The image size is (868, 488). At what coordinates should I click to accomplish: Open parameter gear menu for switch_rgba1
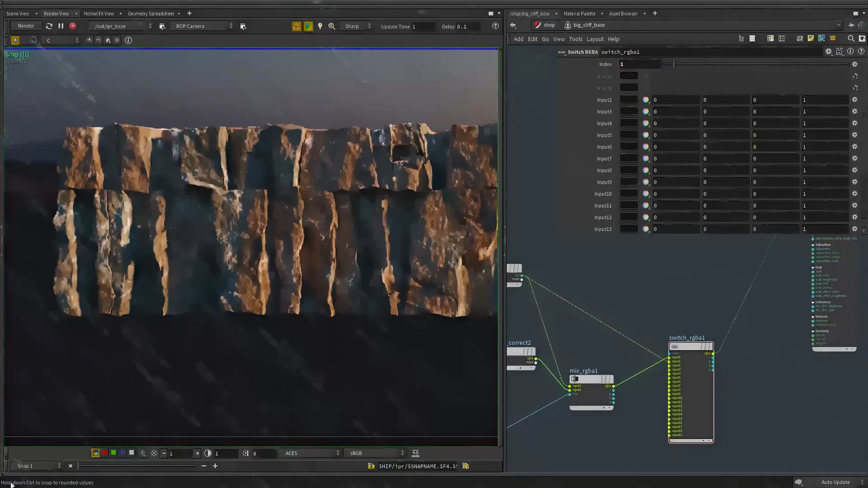[828, 52]
